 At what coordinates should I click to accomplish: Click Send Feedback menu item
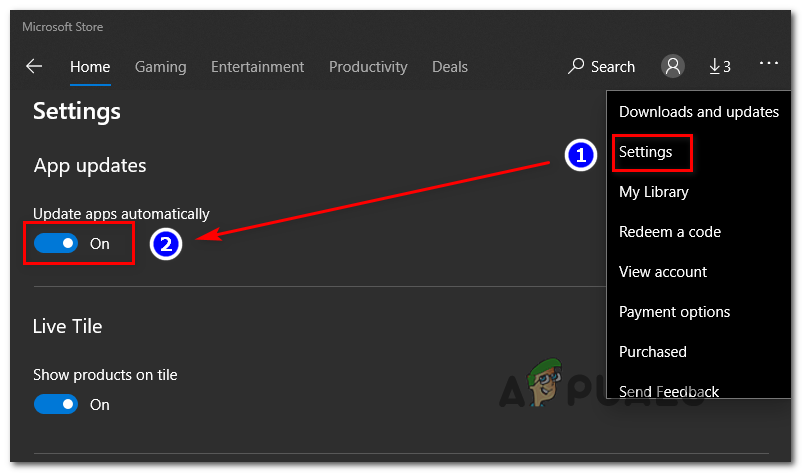coord(669,391)
